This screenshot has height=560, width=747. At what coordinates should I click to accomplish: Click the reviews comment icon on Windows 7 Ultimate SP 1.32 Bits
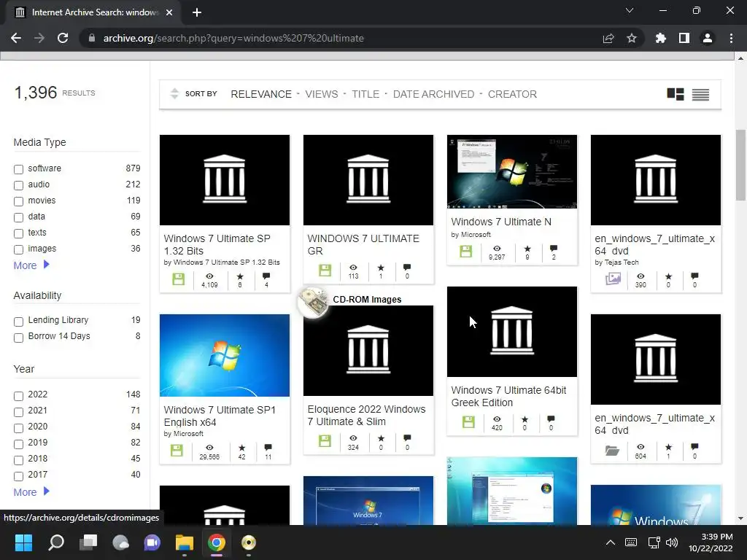(266, 276)
